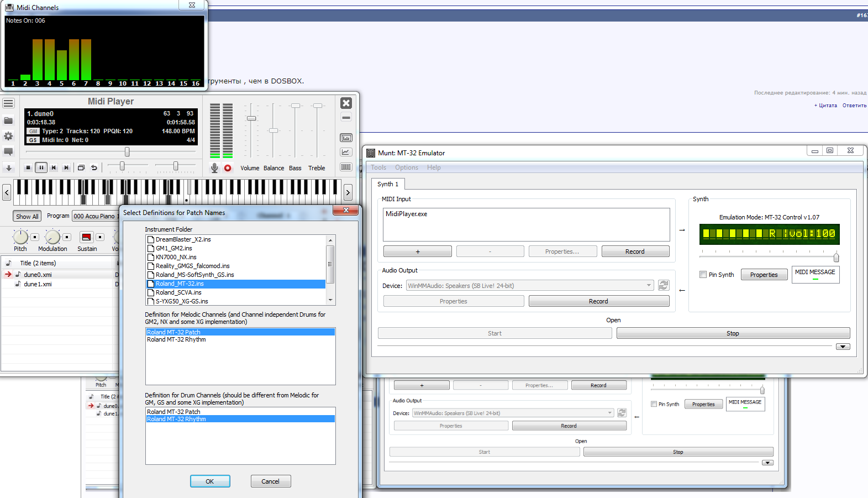Stop playback in Midi Player
Screen dimensions: 868x498
coord(28,167)
